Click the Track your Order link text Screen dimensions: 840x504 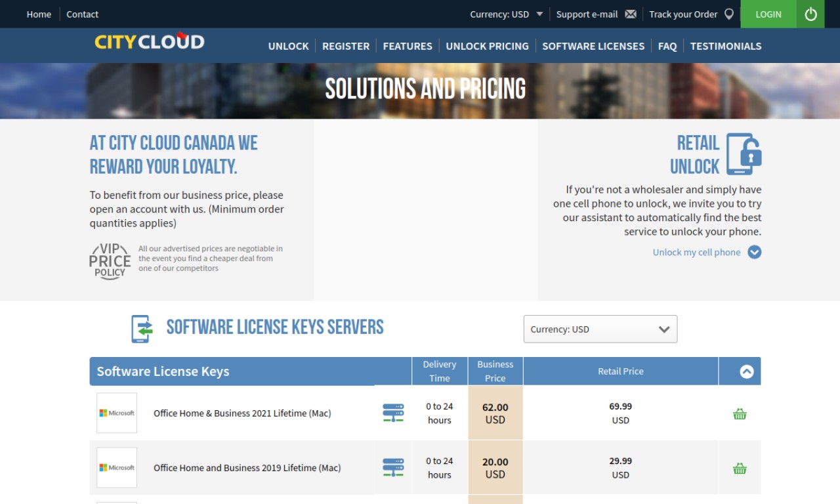[x=683, y=14]
